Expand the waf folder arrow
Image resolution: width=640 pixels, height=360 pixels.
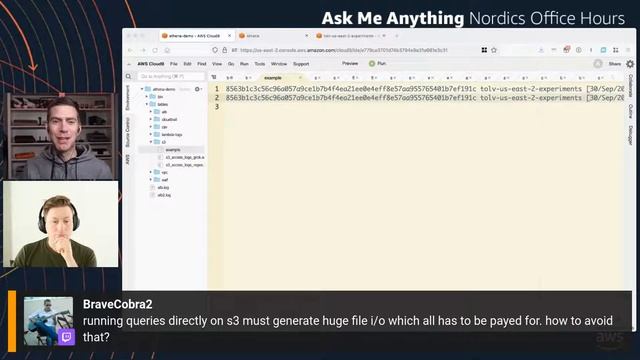(x=151, y=180)
